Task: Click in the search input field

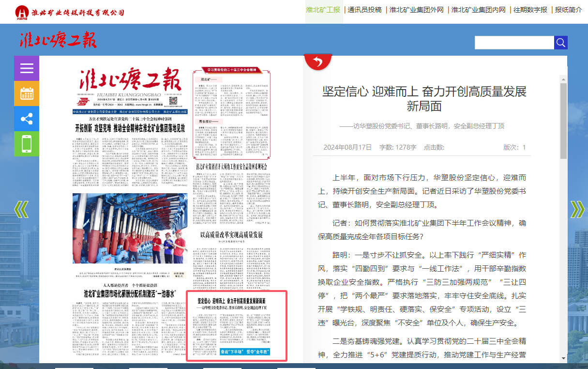Action: tap(514, 43)
